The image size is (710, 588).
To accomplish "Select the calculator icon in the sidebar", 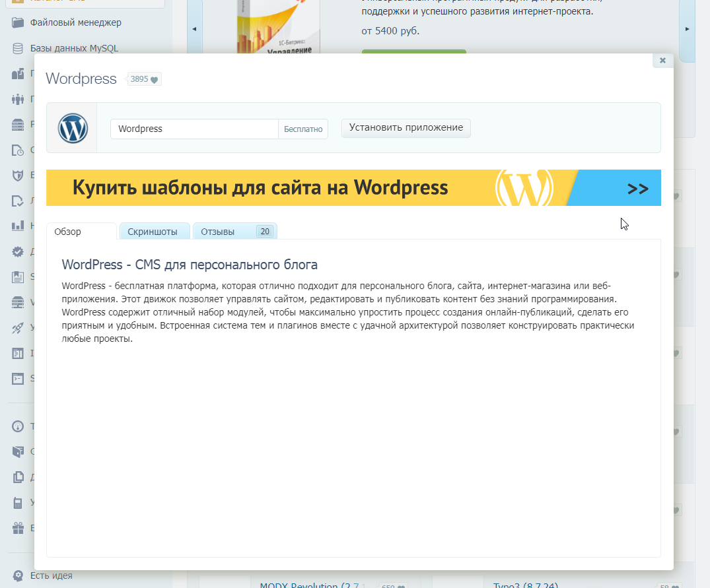I will pos(18,502).
